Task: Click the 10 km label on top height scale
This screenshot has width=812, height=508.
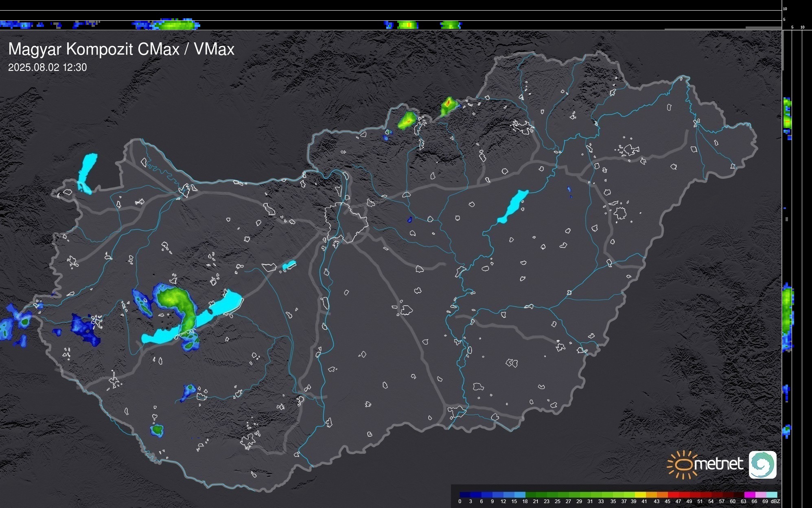Action: pos(785,9)
